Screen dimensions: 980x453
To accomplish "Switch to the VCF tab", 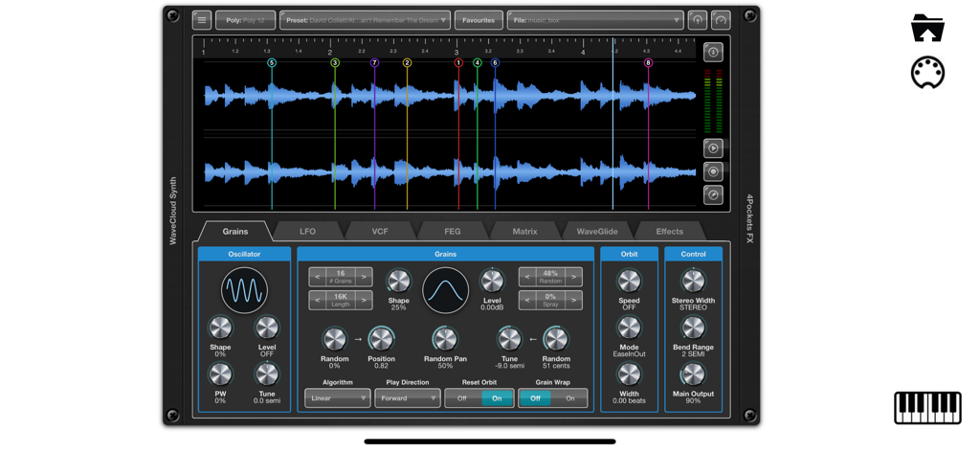I will point(380,231).
